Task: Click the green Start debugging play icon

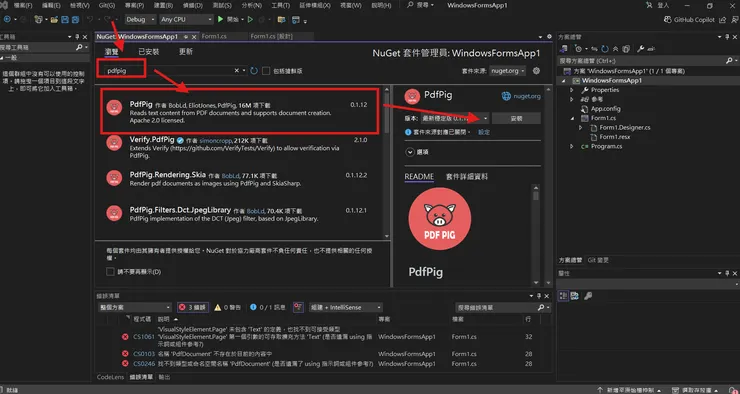Action: pos(220,19)
